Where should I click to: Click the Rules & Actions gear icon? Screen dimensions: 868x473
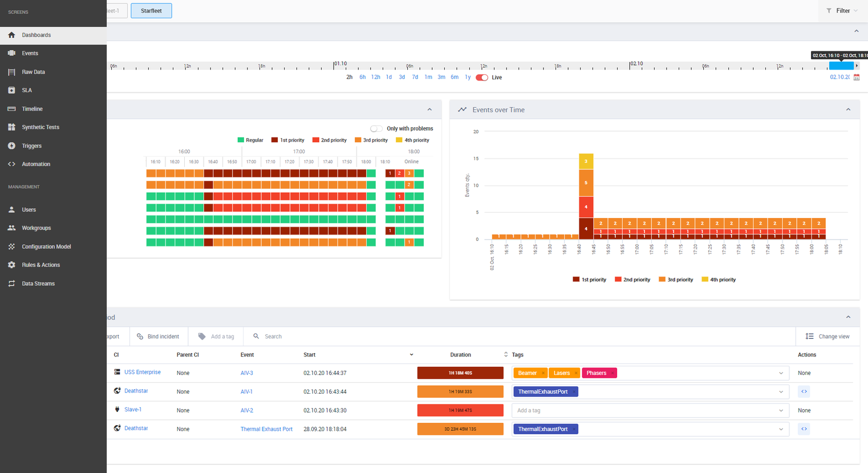tap(11, 265)
